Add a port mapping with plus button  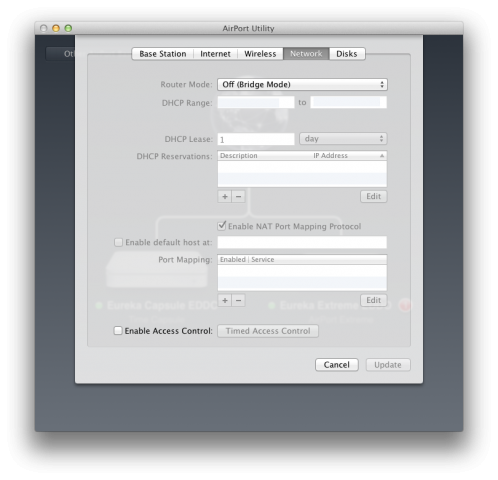[225, 300]
